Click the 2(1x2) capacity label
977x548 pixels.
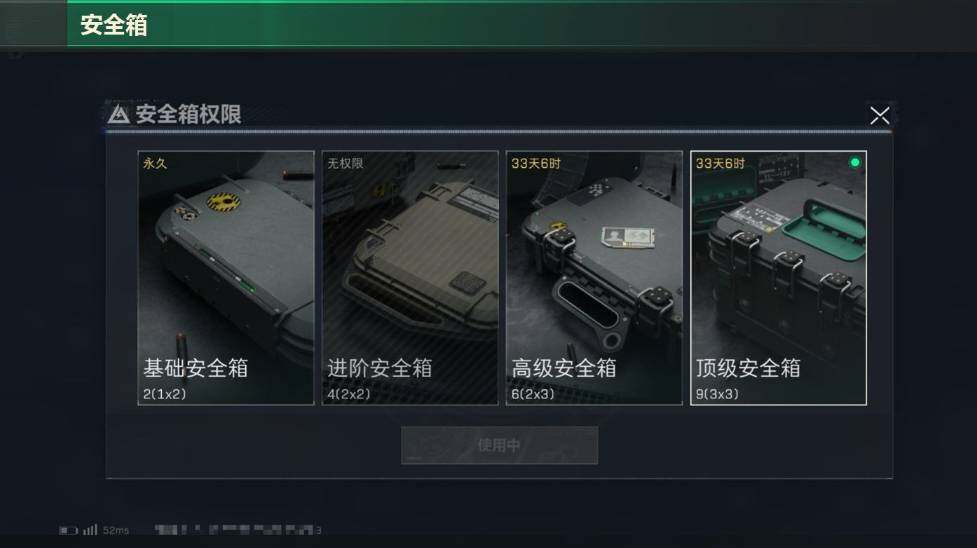(164, 394)
